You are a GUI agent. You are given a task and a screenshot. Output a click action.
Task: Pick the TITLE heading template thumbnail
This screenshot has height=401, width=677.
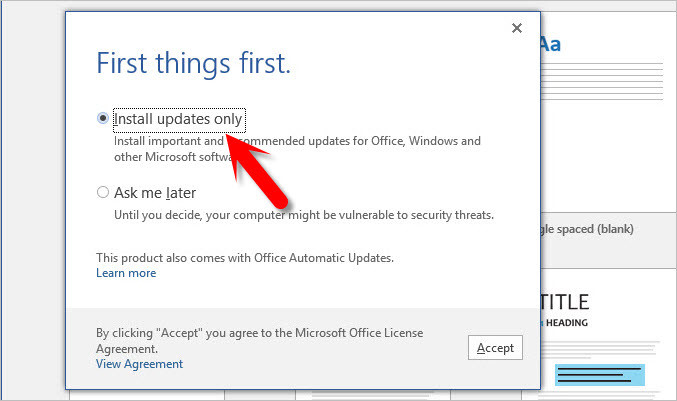[x=565, y=301]
